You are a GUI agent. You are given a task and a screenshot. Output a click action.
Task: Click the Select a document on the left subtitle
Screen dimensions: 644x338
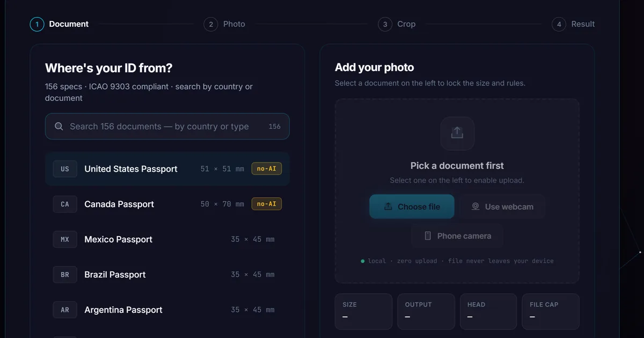tap(430, 83)
